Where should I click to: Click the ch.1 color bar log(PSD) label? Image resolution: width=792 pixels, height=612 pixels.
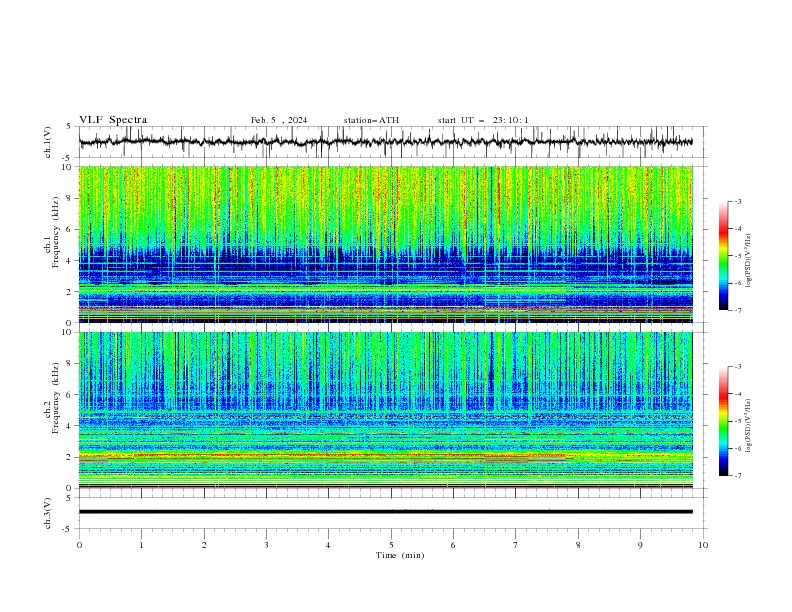(x=750, y=261)
